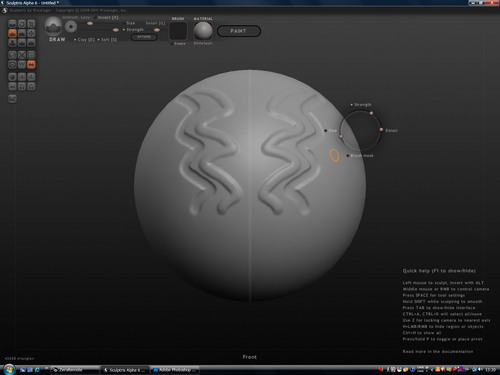Screen dimensions: 500x375
Task: Select the Mask tool icon
Action: click(12, 64)
